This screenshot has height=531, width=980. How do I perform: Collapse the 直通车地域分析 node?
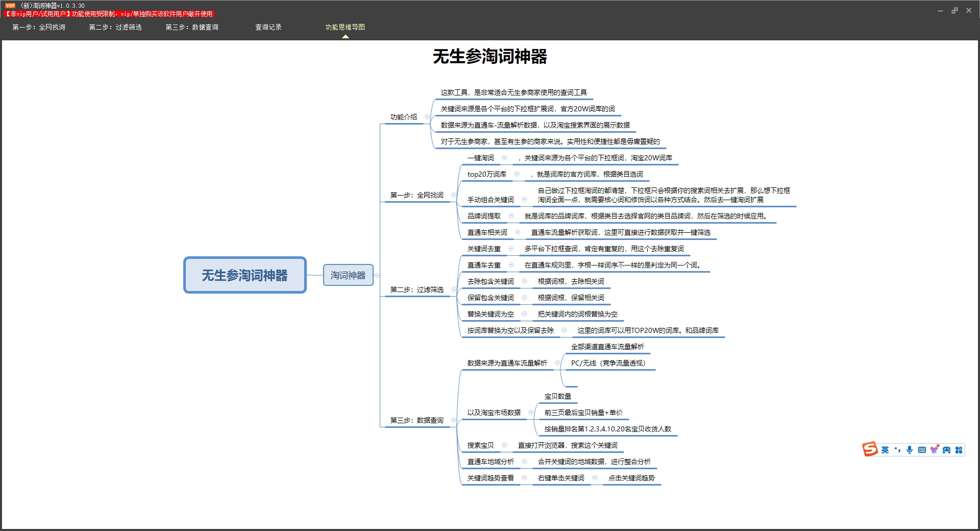[524, 462]
